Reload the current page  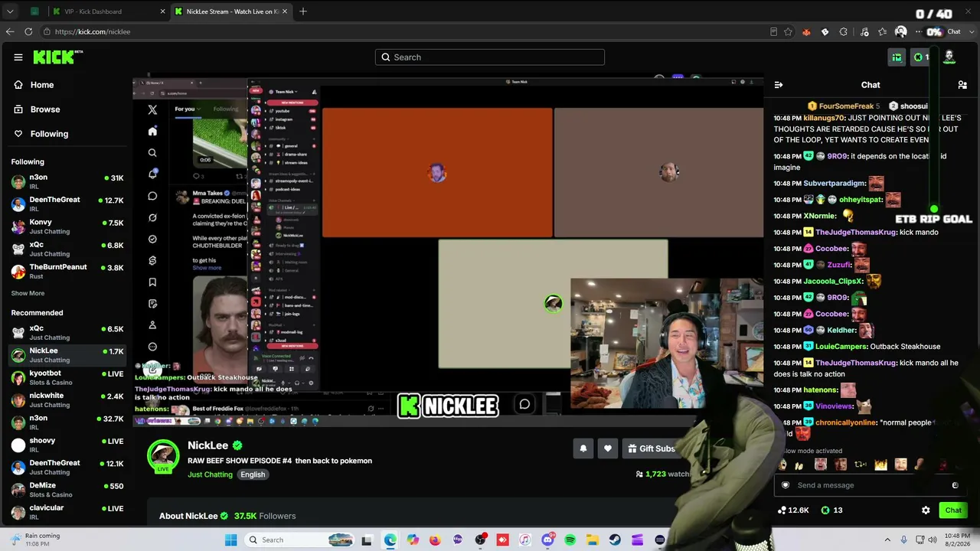[x=28, y=31]
